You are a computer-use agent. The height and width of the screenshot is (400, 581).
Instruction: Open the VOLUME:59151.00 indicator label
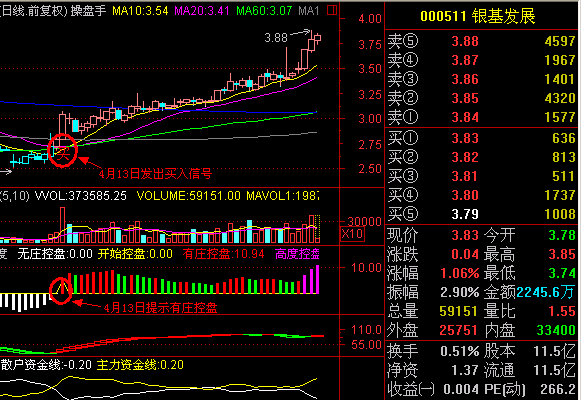click(189, 195)
